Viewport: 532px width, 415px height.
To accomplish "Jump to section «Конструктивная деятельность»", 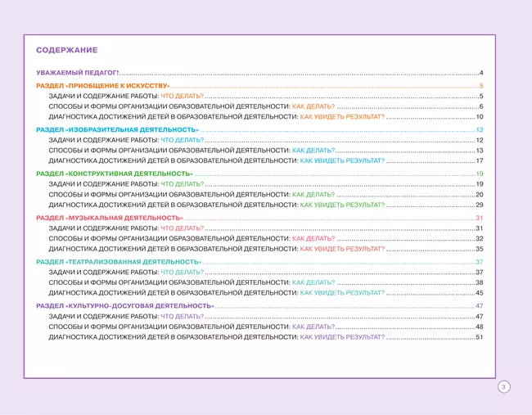I will click(x=115, y=174).
